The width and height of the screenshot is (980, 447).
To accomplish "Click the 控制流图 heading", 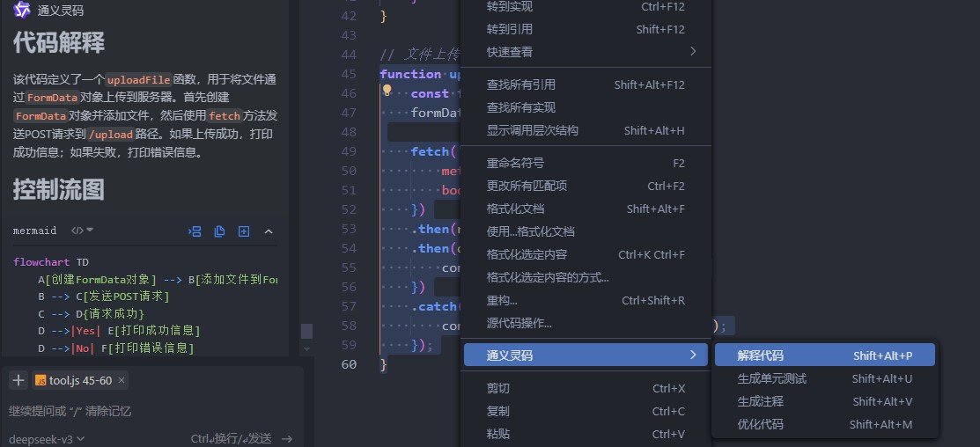I will coord(59,189).
